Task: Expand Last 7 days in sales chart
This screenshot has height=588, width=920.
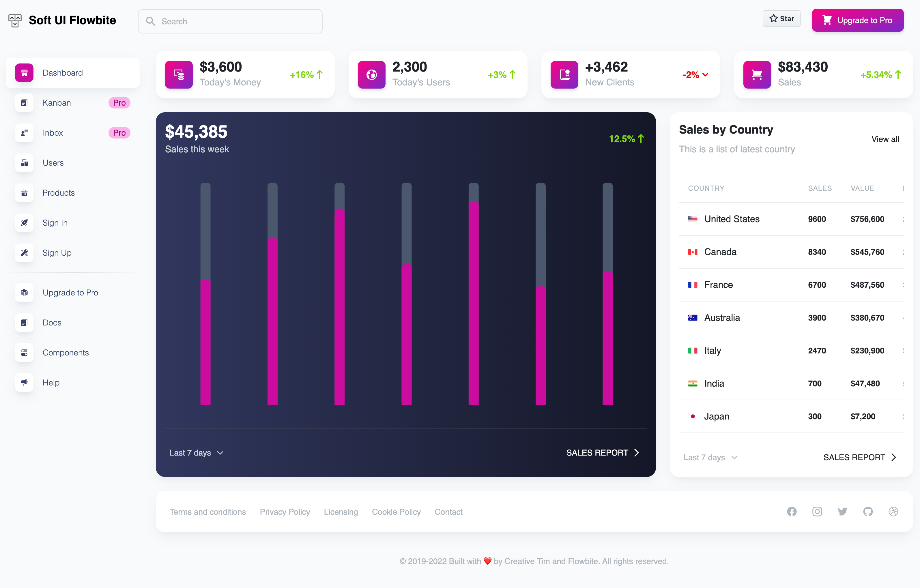Action: coord(196,453)
